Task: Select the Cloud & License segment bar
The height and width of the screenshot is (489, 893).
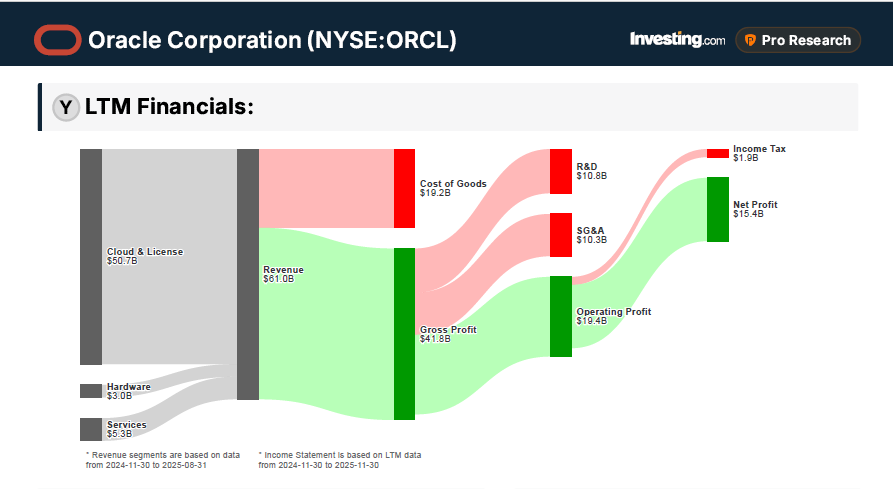Action: click(91, 256)
